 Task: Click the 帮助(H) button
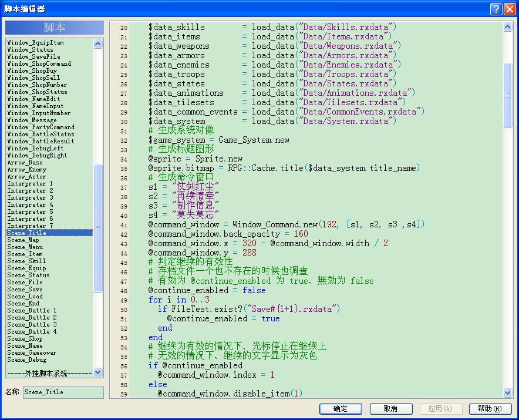point(490,409)
